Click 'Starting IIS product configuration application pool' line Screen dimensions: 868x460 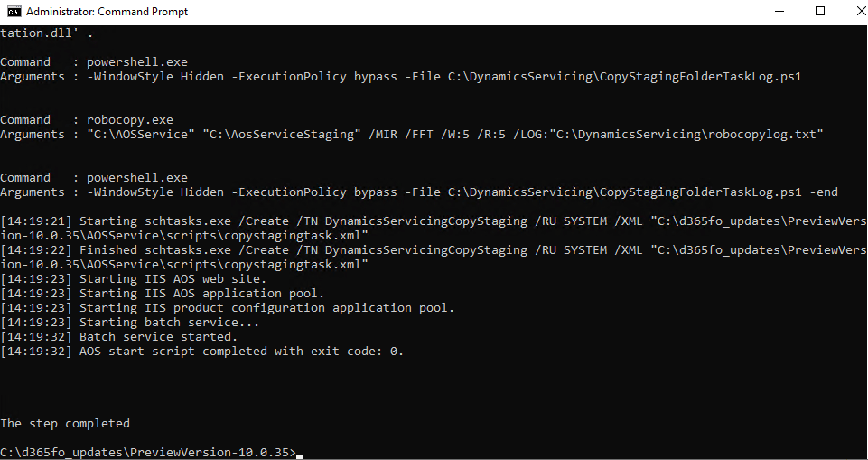click(227, 308)
